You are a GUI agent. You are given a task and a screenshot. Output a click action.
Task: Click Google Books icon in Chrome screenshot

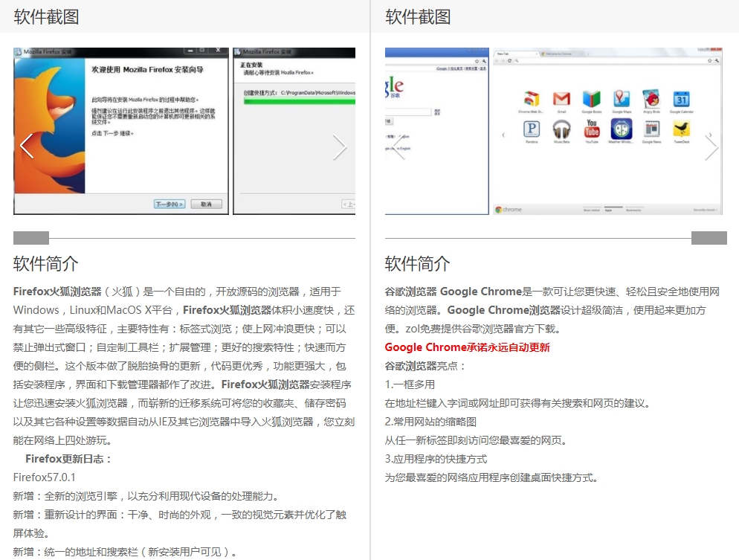point(592,99)
